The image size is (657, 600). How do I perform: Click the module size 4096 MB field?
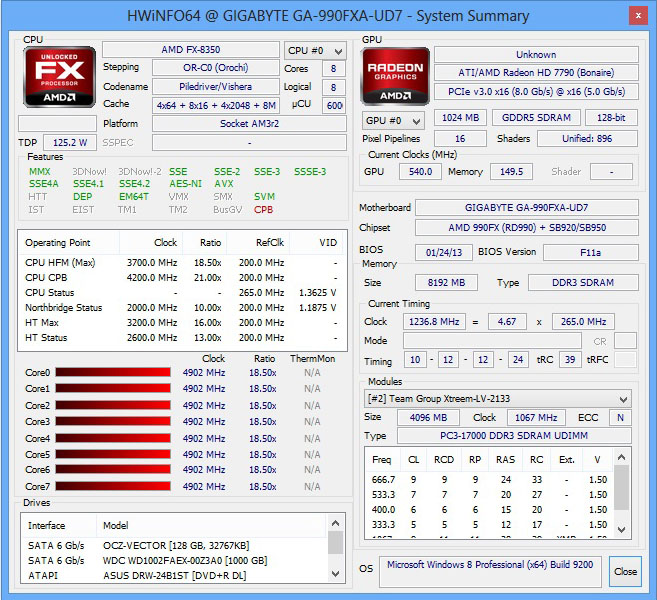tap(428, 417)
